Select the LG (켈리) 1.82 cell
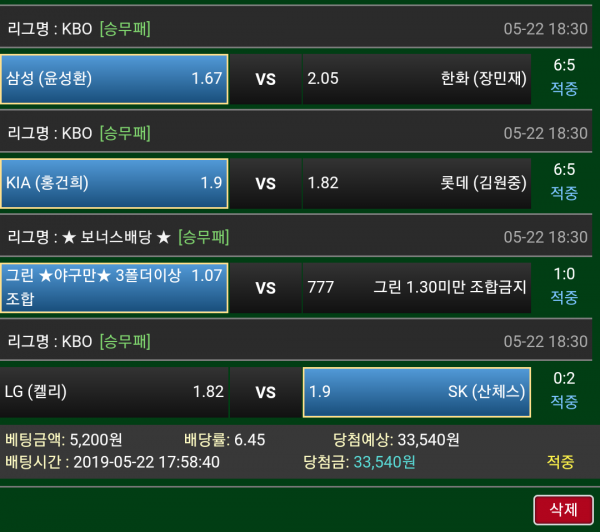 click(x=114, y=392)
